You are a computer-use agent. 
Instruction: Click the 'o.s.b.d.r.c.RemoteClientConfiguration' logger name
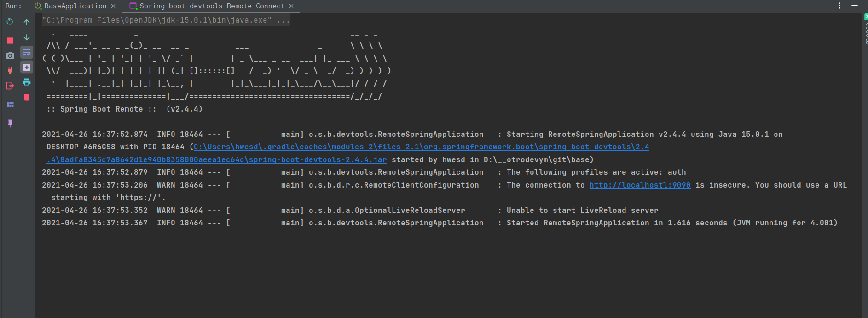[393, 185]
